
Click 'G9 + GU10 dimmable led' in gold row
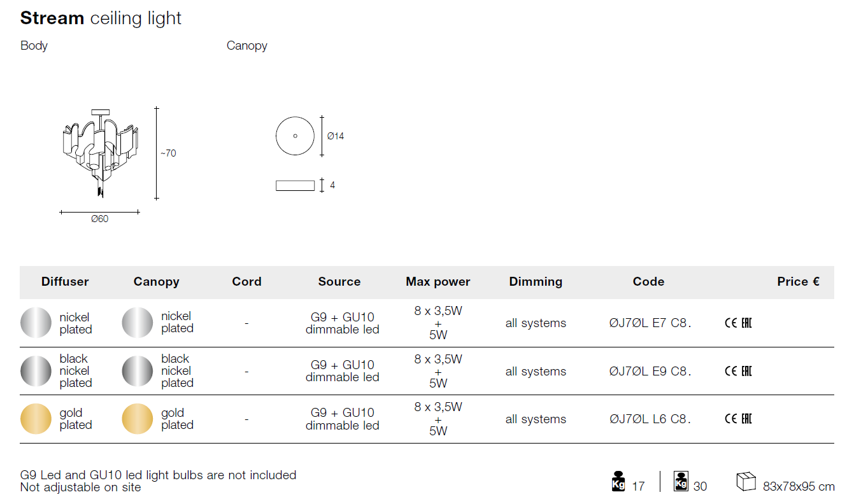(x=343, y=419)
